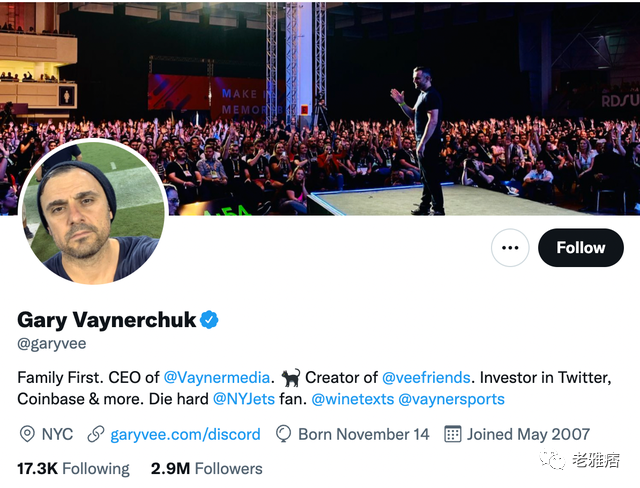
Task: Click the blue verified badge
Action: pos(209,319)
